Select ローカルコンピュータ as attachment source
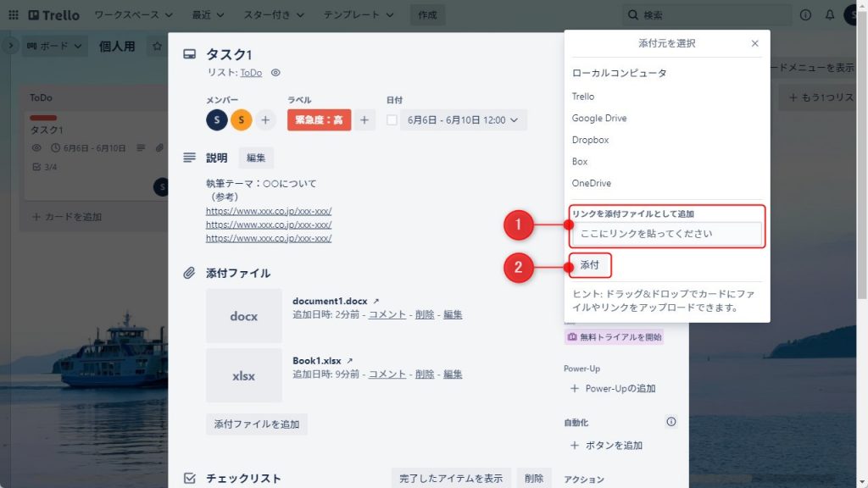Viewport: 868px width, 488px height. (x=619, y=73)
